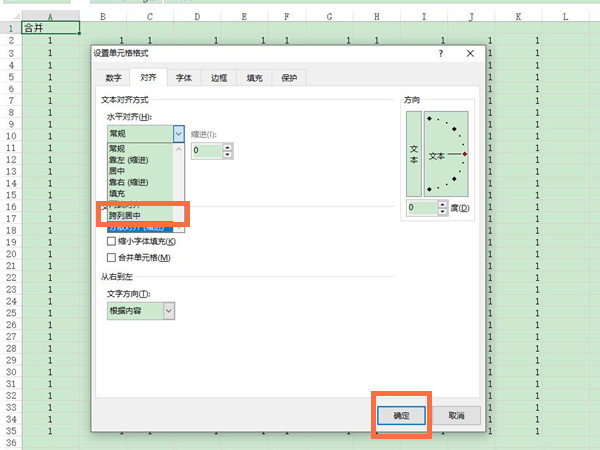Decrease the orientation degree spinner

tap(443, 211)
